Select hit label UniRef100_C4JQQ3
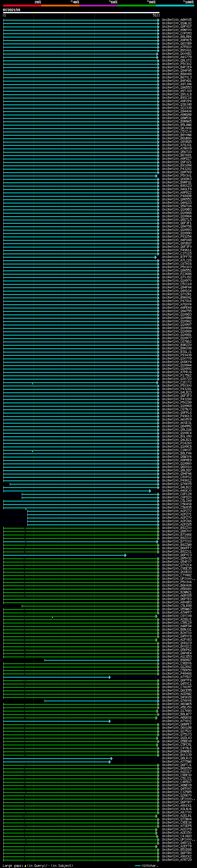Screen dimensions: 197x868 pyautogui.click(x=177, y=836)
